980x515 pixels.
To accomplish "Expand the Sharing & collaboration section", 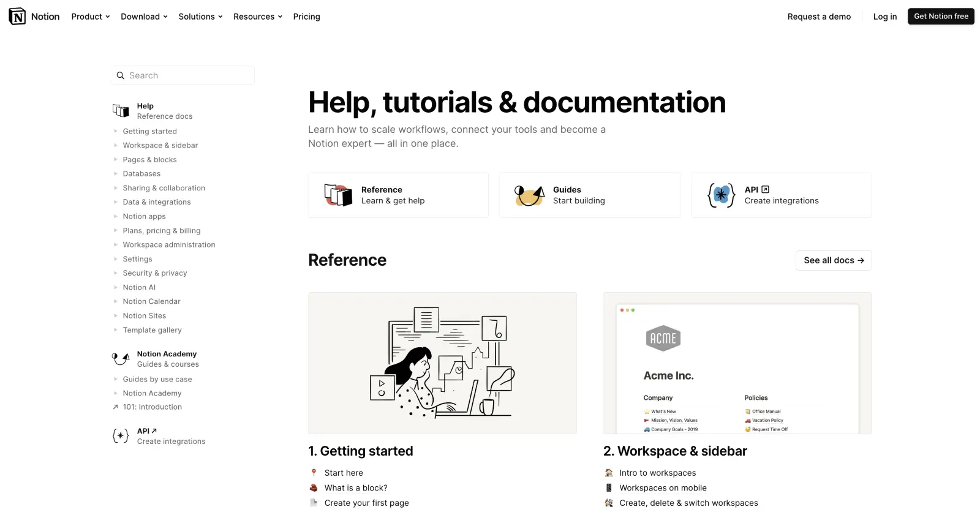I will 115,188.
